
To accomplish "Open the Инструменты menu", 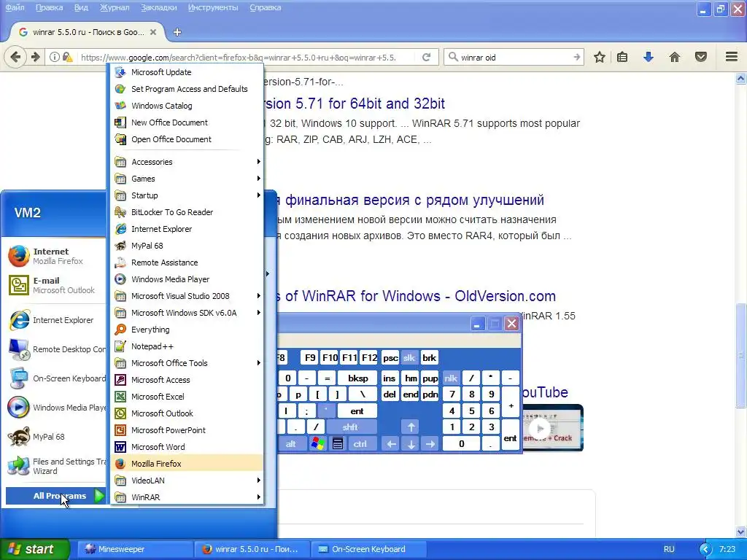I will [213, 7].
